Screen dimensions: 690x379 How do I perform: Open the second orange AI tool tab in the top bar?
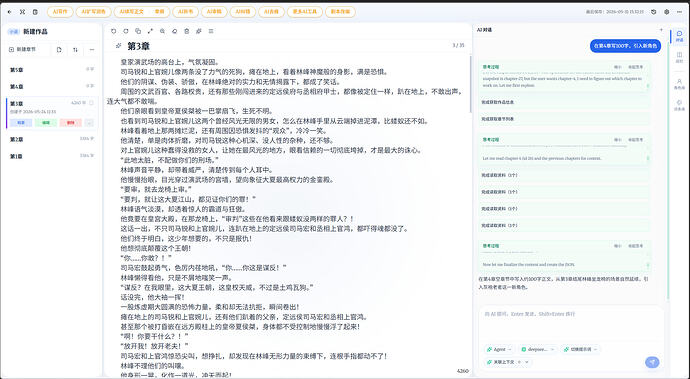point(93,12)
